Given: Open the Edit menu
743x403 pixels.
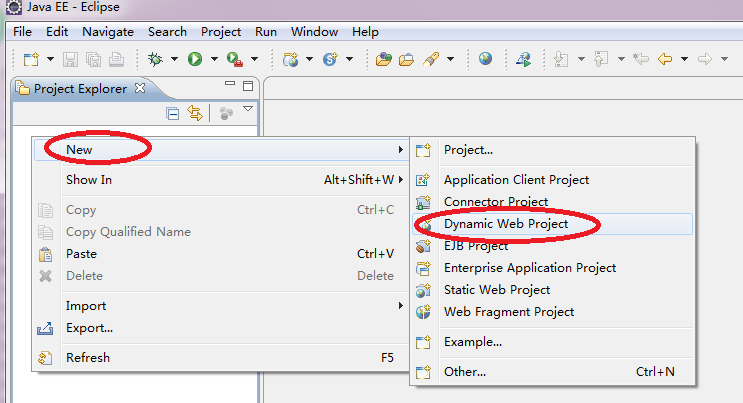Looking at the screenshot, I should (x=57, y=32).
